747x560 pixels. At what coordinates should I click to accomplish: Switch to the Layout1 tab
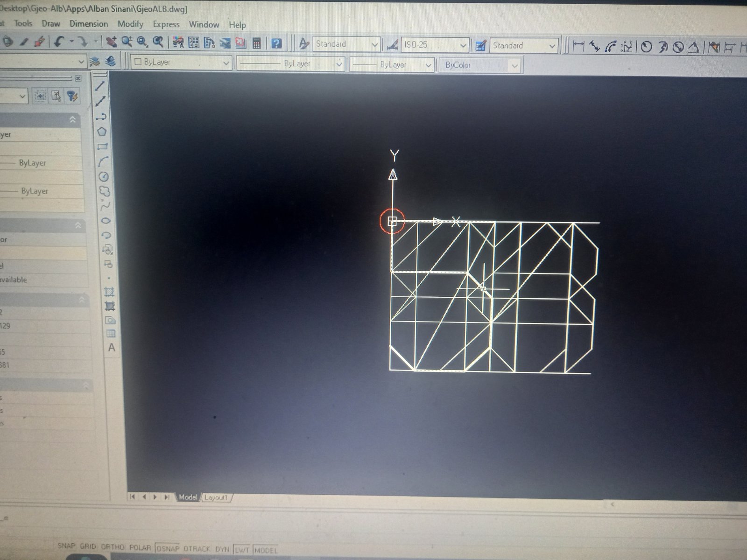coord(217,497)
